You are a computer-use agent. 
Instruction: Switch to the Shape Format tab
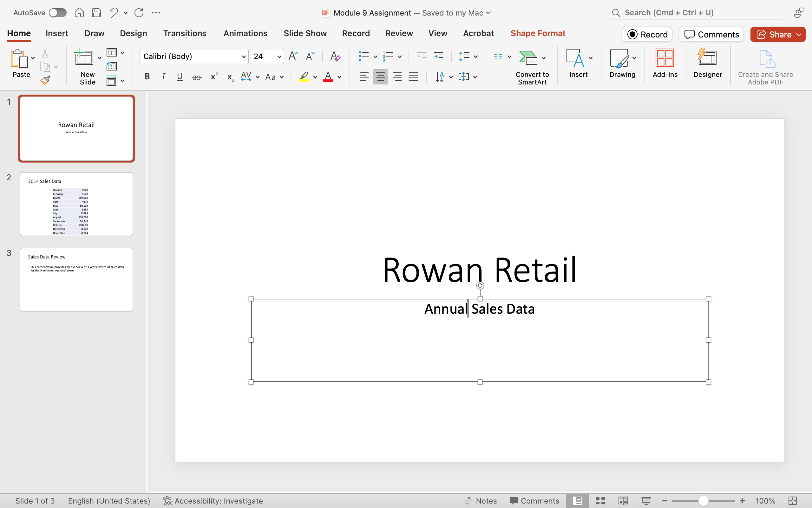(x=538, y=33)
